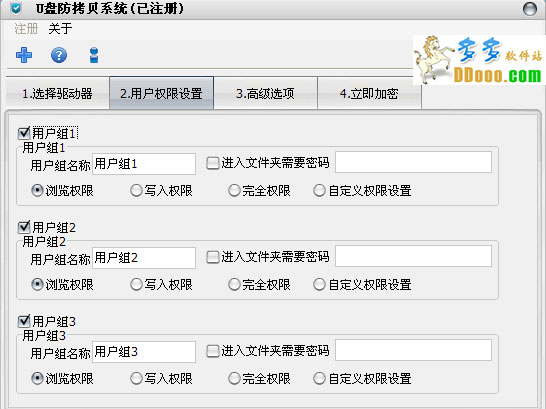Image resolution: width=546 pixels, height=409 pixels.
Task: Select 自定义权限设置 radio for 用户组1
Action: coord(319,190)
